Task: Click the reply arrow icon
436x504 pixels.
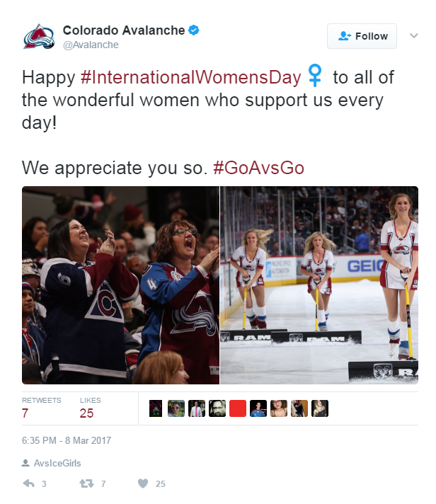Action: click(x=29, y=484)
